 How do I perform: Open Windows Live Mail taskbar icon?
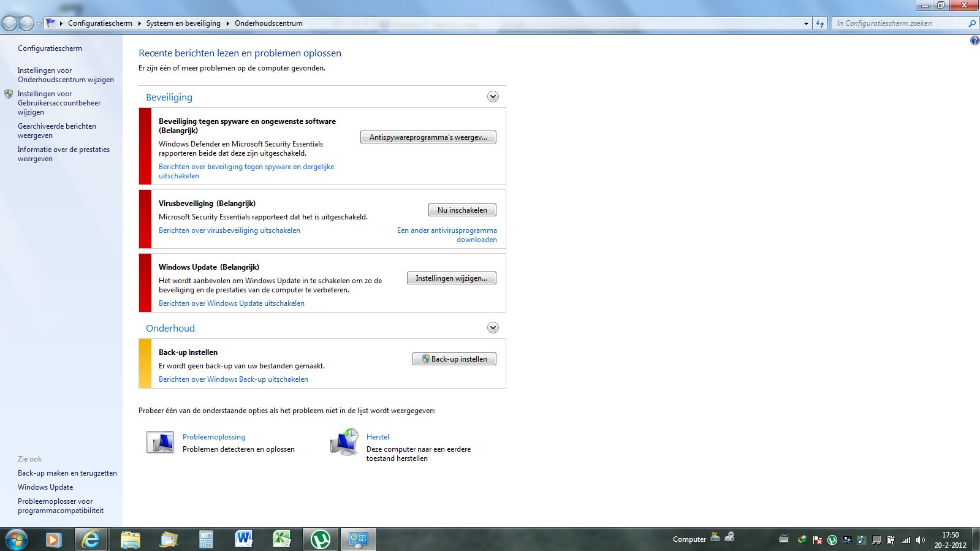coord(168,539)
